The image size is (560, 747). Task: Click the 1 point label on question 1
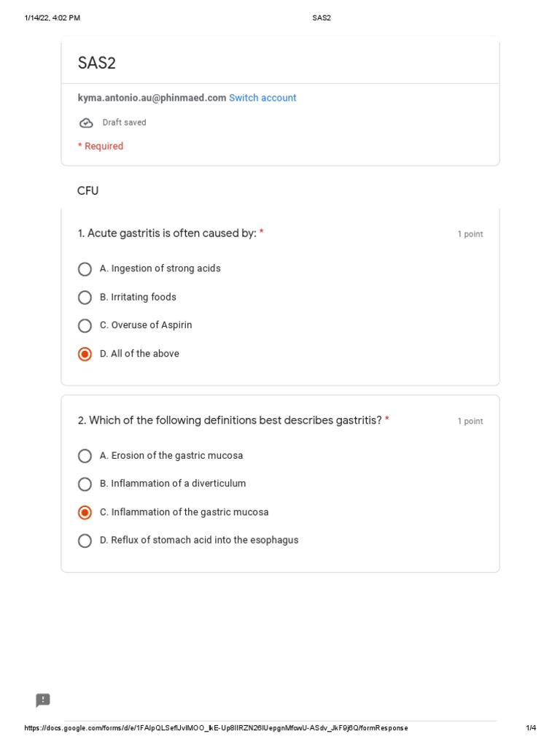(470, 234)
